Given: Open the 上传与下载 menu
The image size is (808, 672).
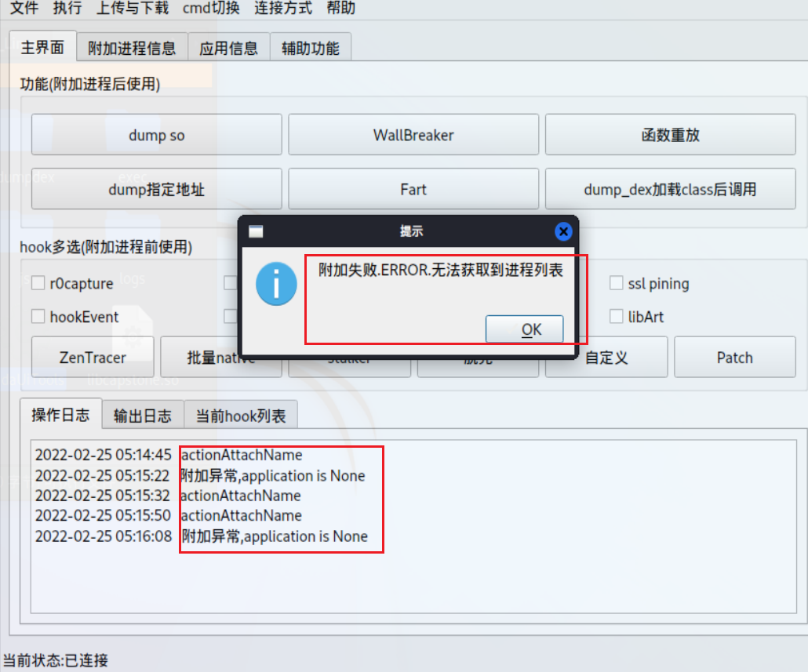Looking at the screenshot, I should [x=133, y=8].
